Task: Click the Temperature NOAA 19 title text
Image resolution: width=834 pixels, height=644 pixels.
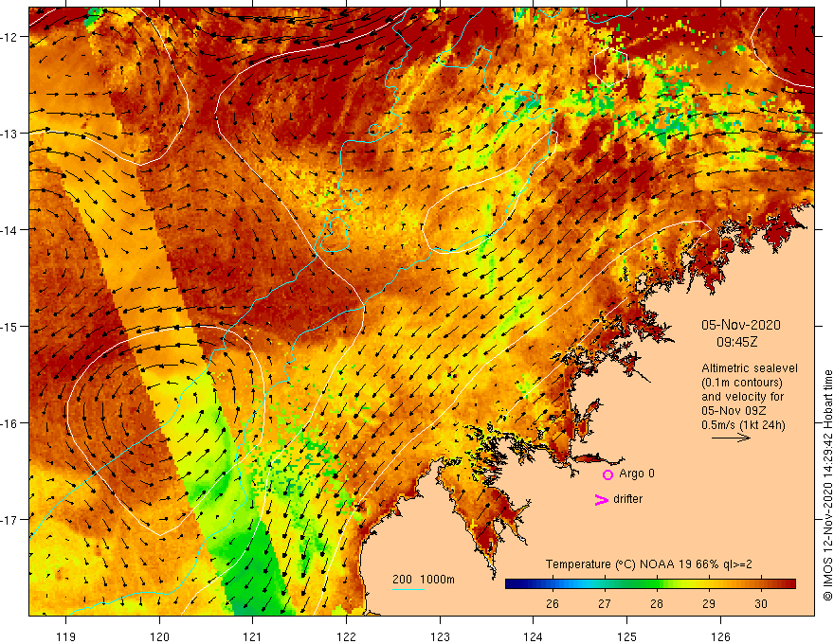Action: pos(649,564)
